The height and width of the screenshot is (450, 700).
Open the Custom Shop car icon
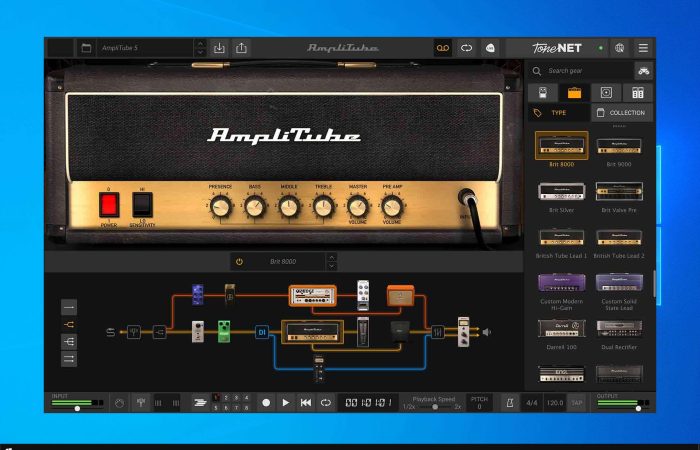point(643,71)
